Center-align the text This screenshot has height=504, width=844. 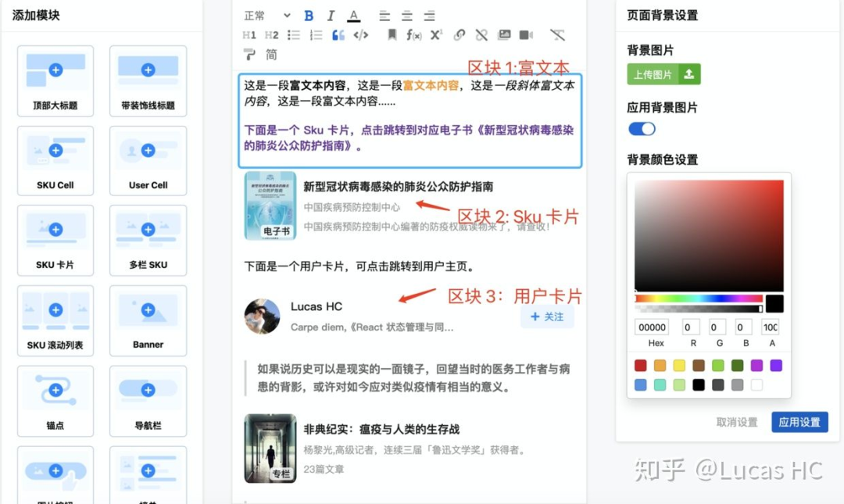(407, 16)
